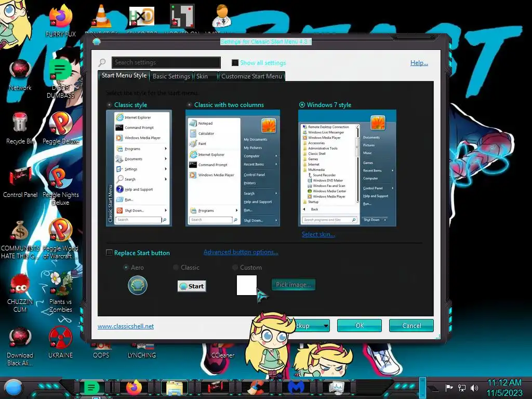Click the two-columns menu preview thumbnail
This screenshot has height=399, width=532.
tap(233, 168)
